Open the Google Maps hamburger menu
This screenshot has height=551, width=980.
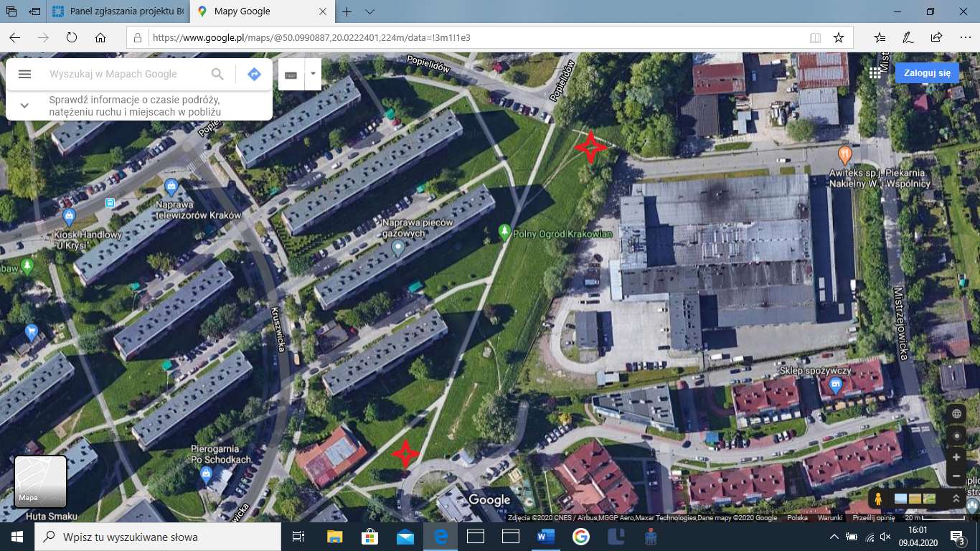coord(24,74)
